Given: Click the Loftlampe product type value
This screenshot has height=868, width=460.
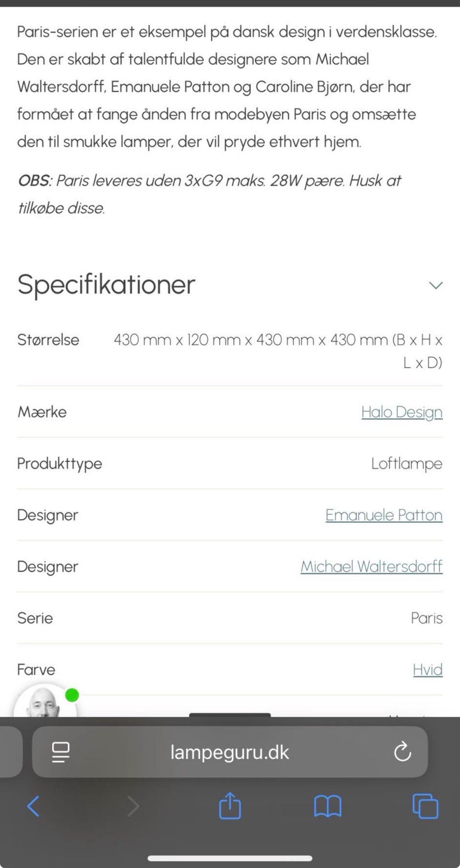Looking at the screenshot, I should tap(406, 464).
